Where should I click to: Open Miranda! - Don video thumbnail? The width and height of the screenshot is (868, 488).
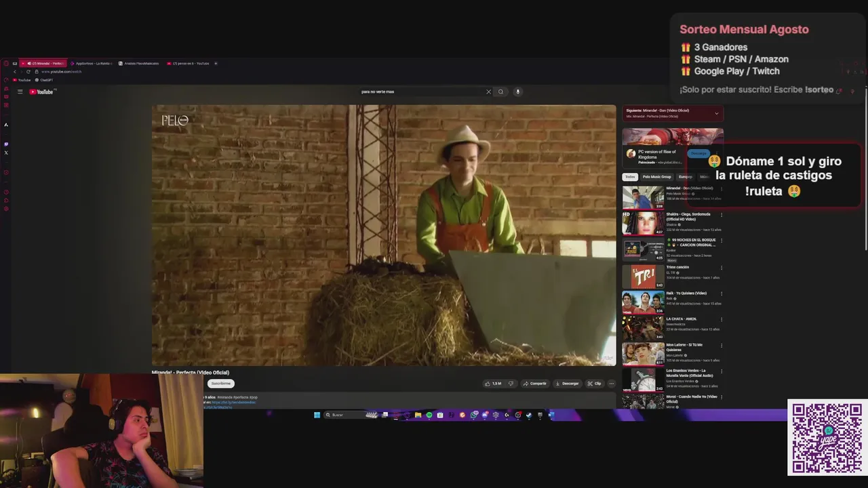[643, 198]
